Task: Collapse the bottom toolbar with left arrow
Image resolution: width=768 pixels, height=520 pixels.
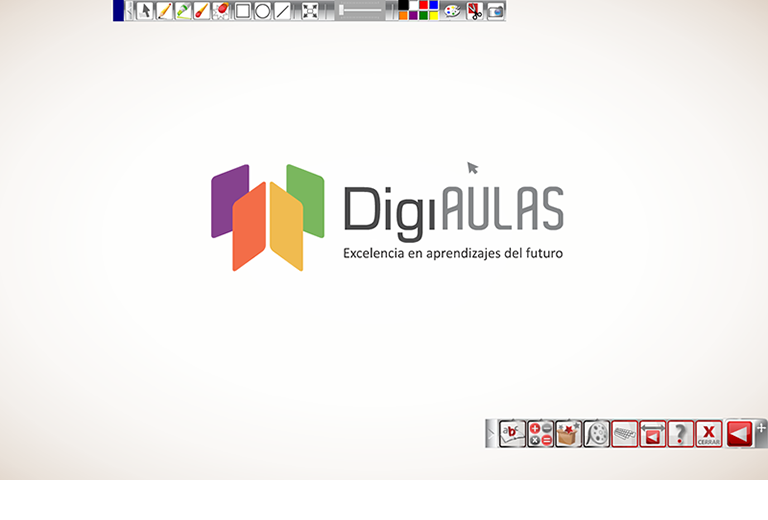Action: (738, 433)
